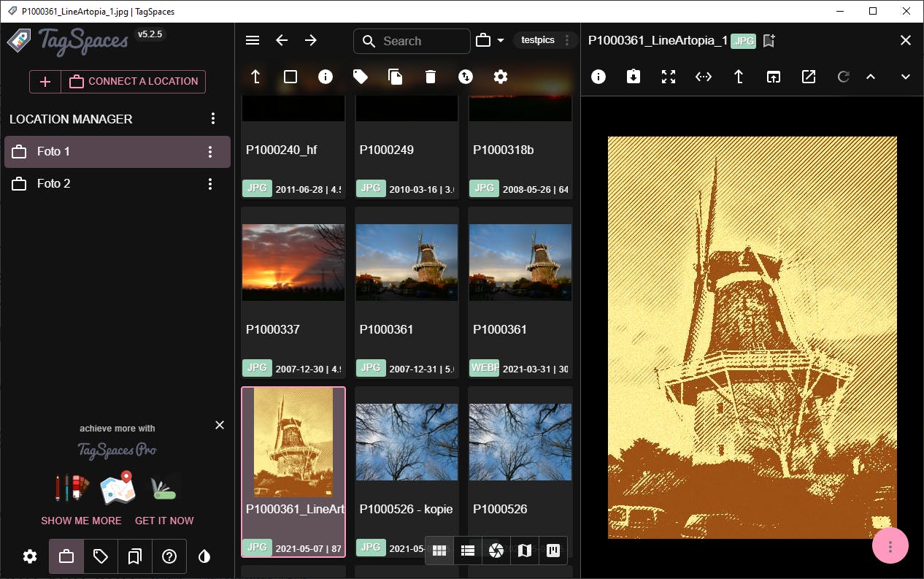
Task: Open the Foto 1 location options menu
Action: (210, 151)
